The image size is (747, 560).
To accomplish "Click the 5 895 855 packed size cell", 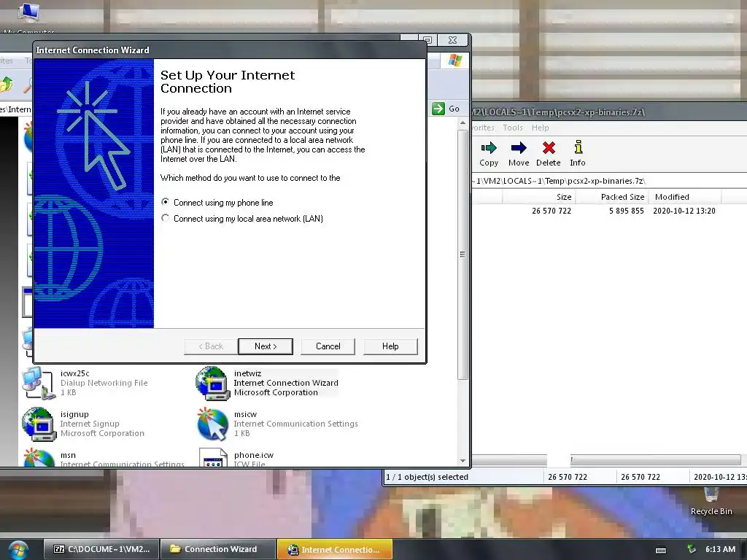I will click(626, 211).
